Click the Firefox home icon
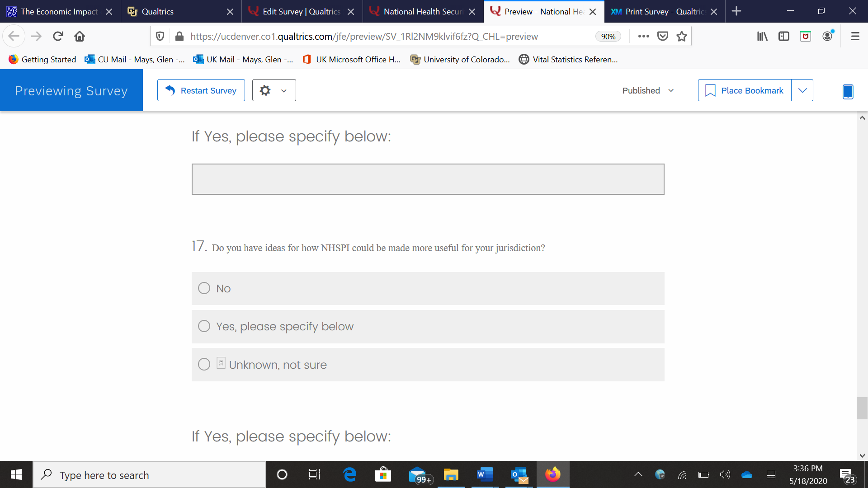This screenshot has height=488, width=868. pos(80,36)
